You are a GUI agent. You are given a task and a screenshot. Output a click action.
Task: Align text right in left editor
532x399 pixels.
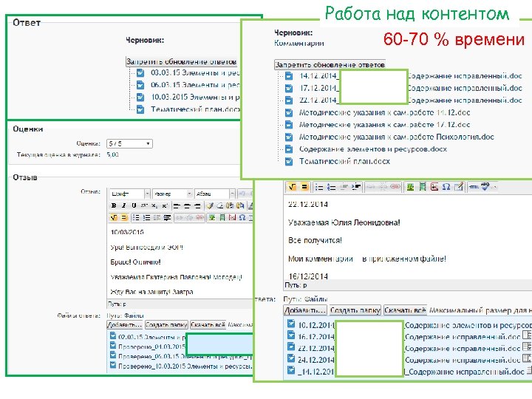197,206
